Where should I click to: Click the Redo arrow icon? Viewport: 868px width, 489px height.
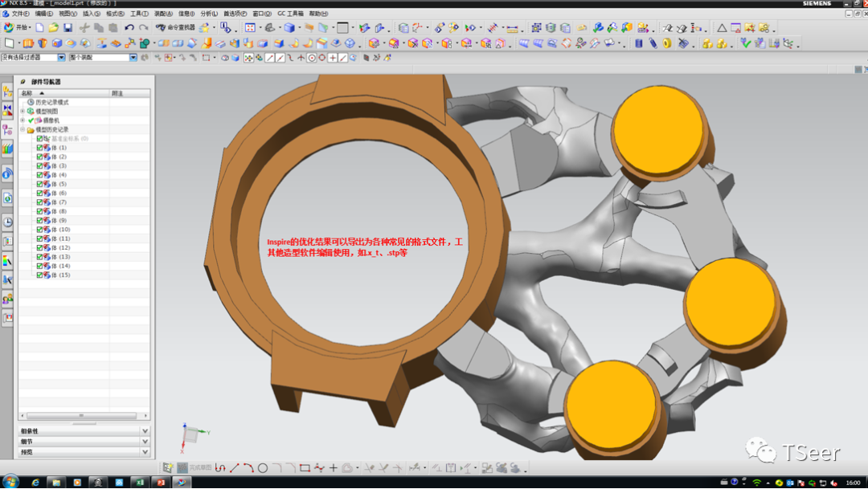pos(144,29)
